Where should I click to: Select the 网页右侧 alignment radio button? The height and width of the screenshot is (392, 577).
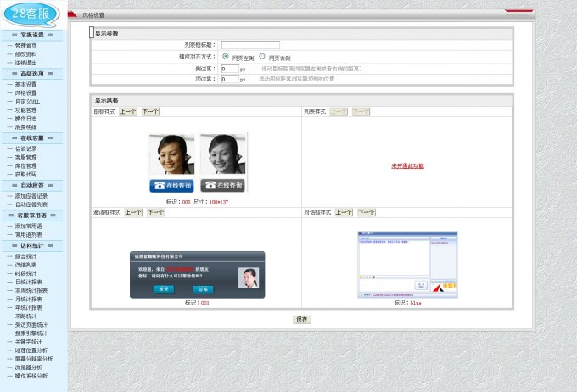(262, 56)
